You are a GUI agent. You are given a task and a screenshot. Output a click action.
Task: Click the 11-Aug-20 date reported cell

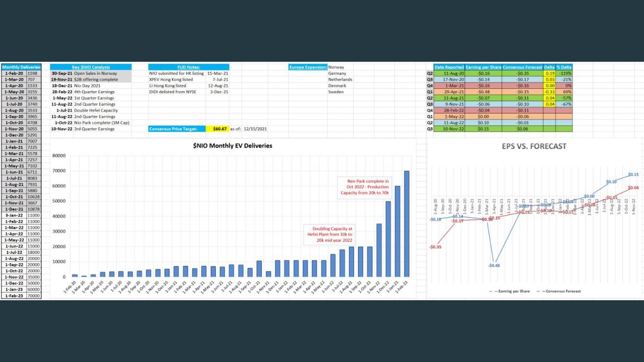pos(449,73)
